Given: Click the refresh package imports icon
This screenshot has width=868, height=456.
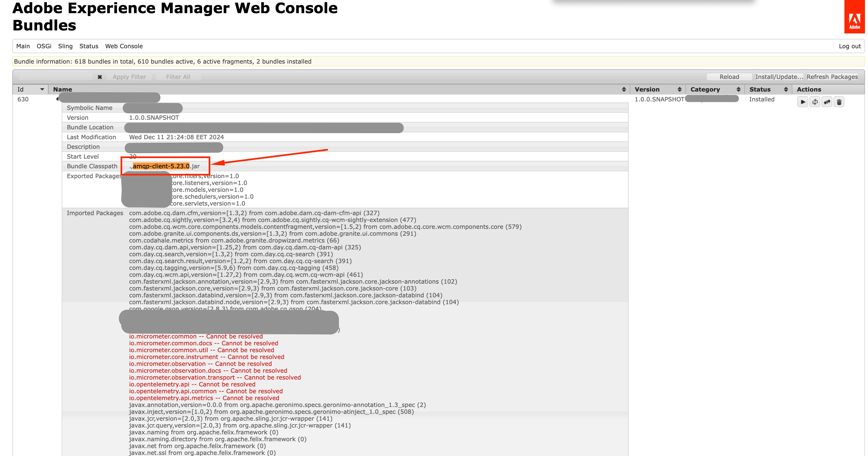Looking at the screenshot, I should [815, 102].
